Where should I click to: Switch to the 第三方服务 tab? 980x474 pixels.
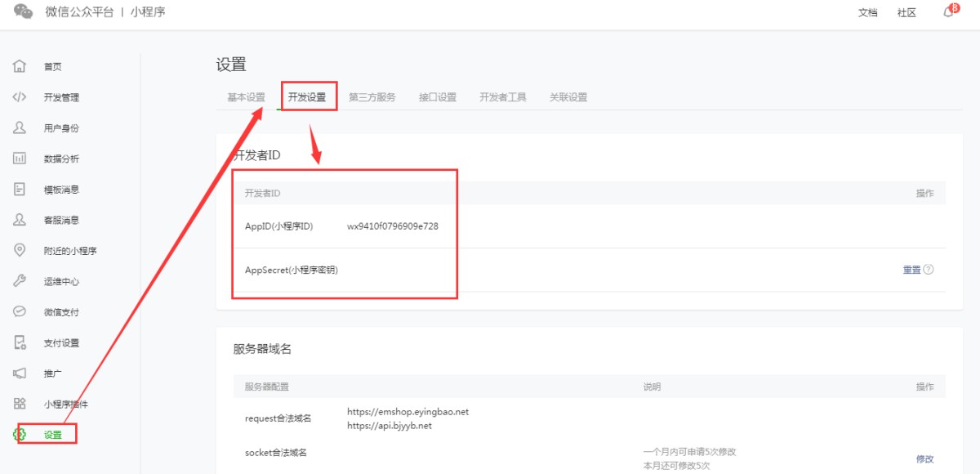click(372, 97)
